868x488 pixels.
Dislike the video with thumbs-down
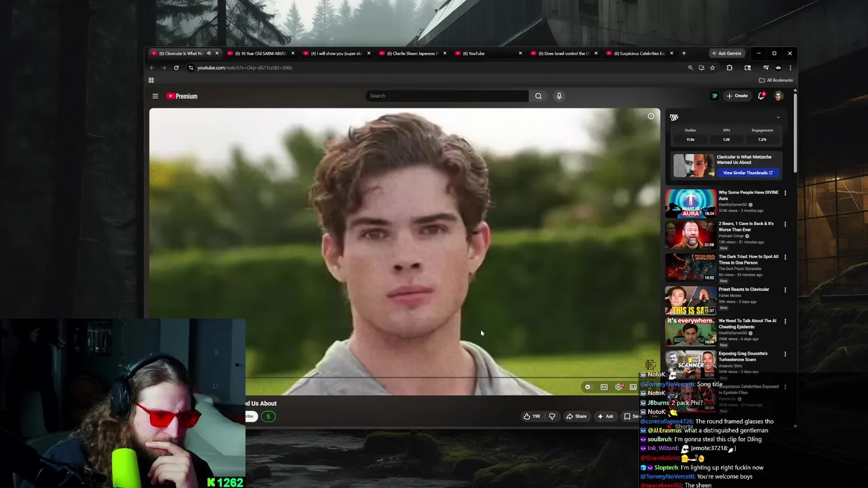click(552, 416)
